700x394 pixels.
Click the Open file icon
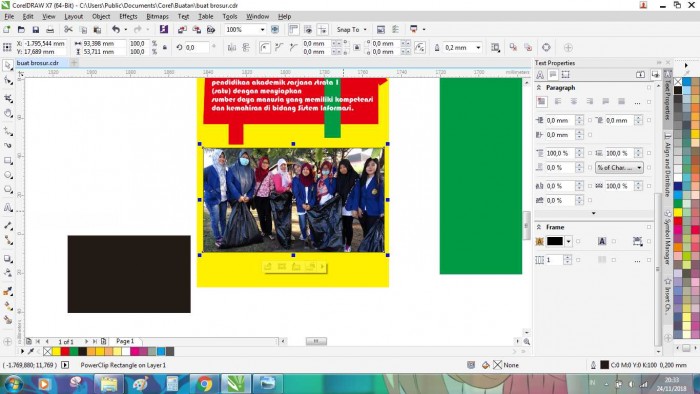tap(21, 29)
